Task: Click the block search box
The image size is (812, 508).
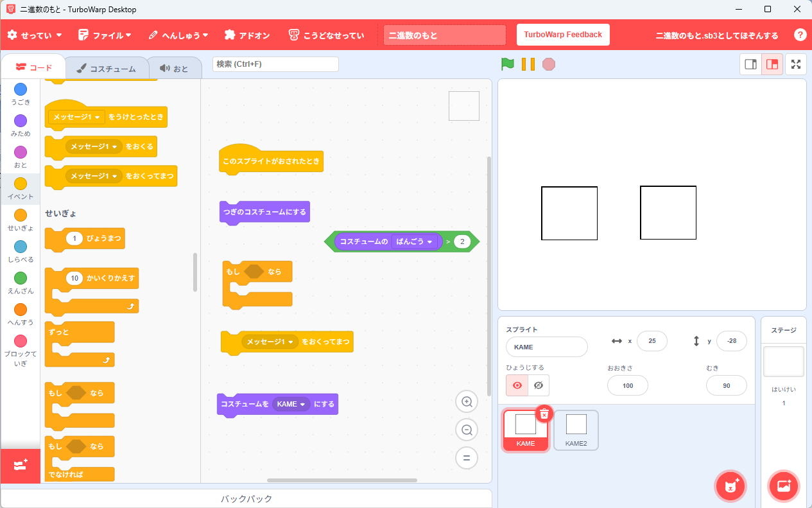Action: pos(275,64)
